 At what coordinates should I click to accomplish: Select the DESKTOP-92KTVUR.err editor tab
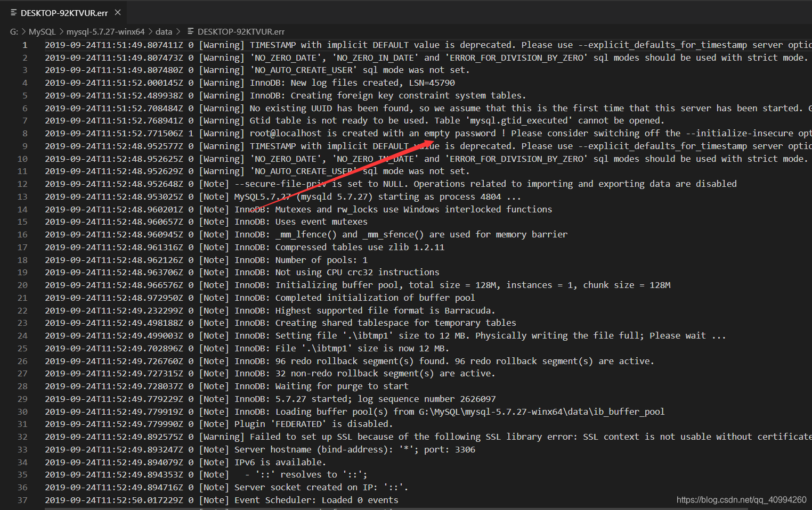64,13
